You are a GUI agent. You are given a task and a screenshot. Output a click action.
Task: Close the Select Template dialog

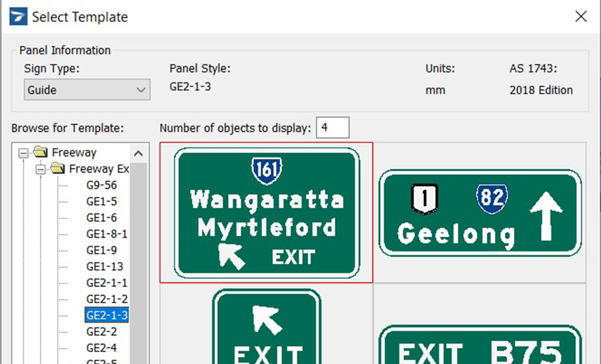pyautogui.click(x=581, y=16)
